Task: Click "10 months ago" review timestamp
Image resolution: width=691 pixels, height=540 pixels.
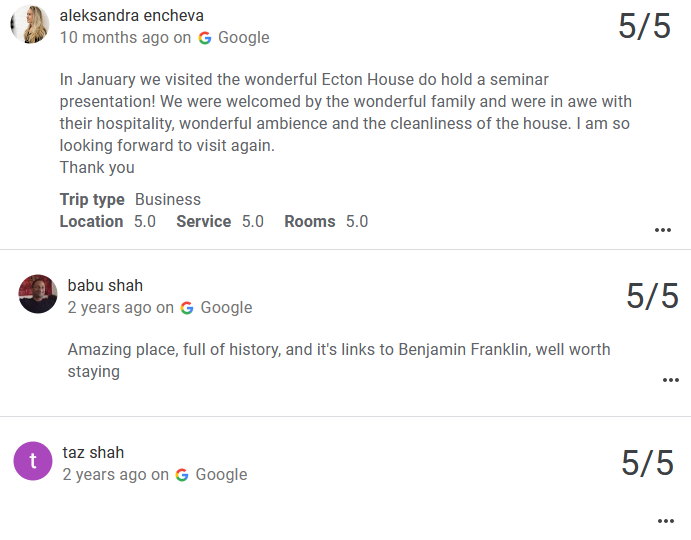Action: coord(114,38)
